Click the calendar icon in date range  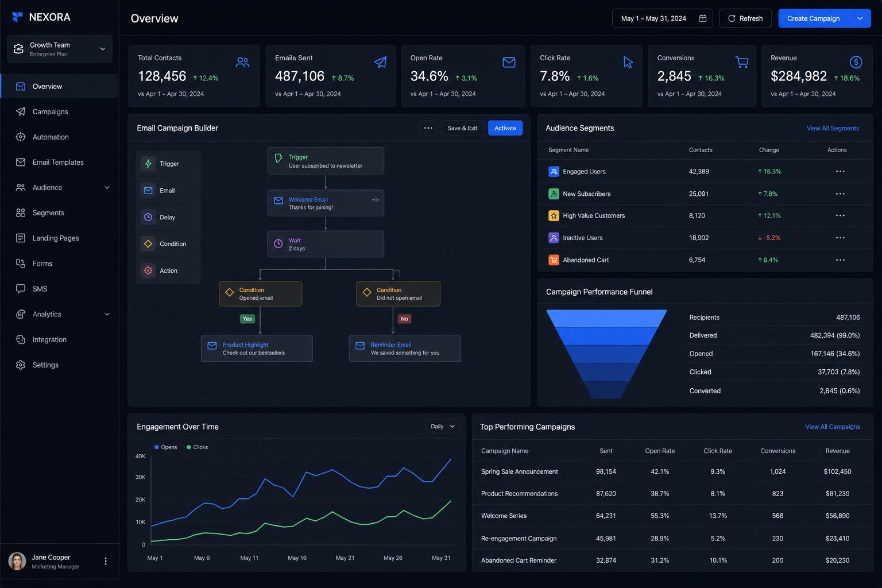click(703, 18)
